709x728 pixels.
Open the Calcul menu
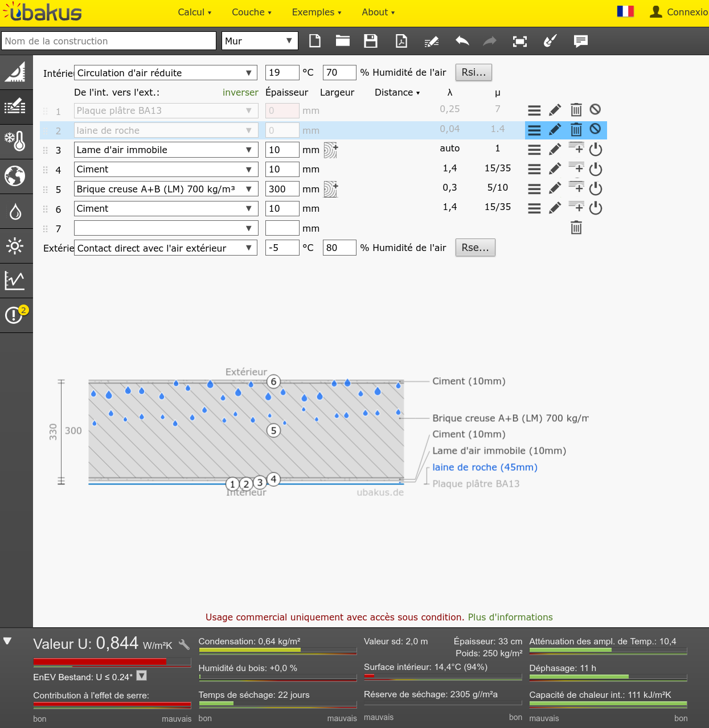(x=194, y=13)
